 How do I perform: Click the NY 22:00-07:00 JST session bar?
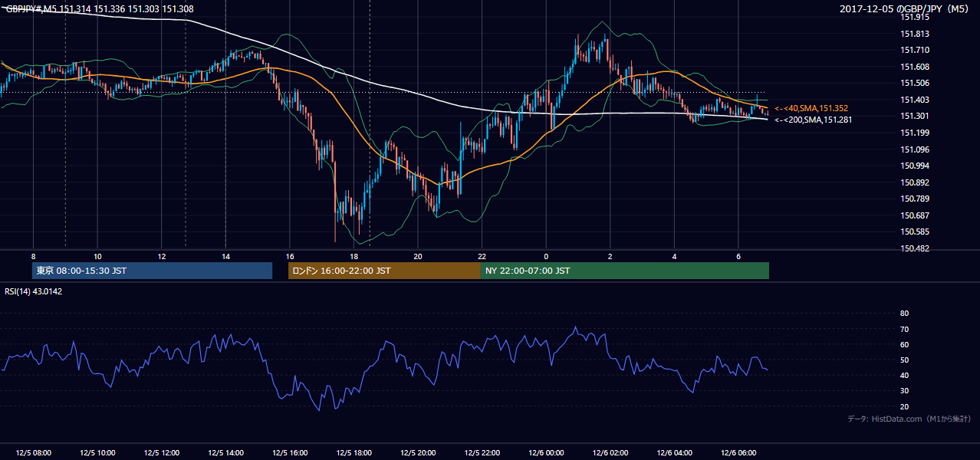[625, 271]
